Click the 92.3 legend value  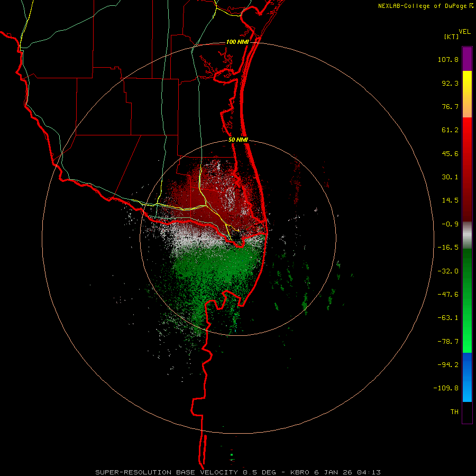450,83
